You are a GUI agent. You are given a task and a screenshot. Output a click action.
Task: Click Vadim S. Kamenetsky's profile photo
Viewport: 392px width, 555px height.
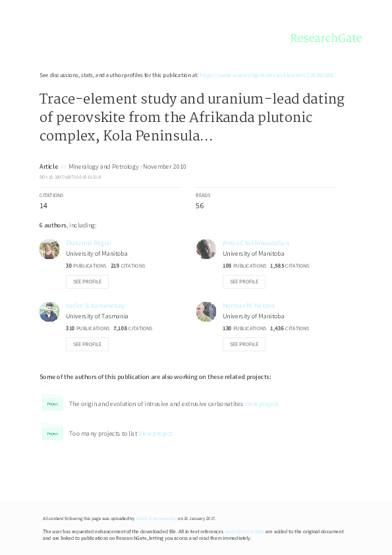point(49,312)
